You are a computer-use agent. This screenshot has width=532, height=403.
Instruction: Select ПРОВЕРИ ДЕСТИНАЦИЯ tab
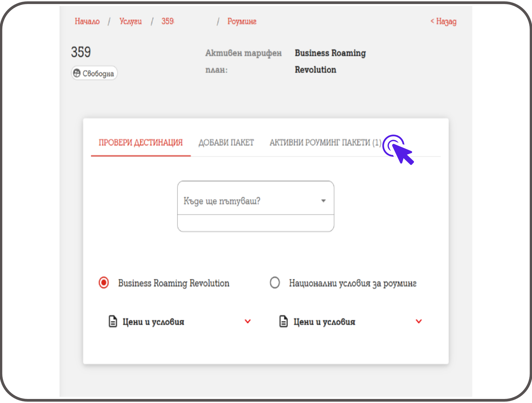[141, 142]
